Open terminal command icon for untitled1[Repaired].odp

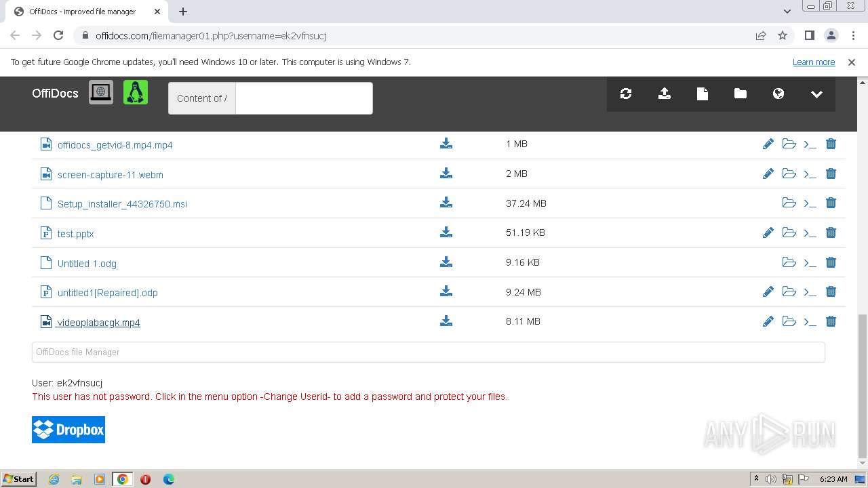pyautogui.click(x=810, y=292)
